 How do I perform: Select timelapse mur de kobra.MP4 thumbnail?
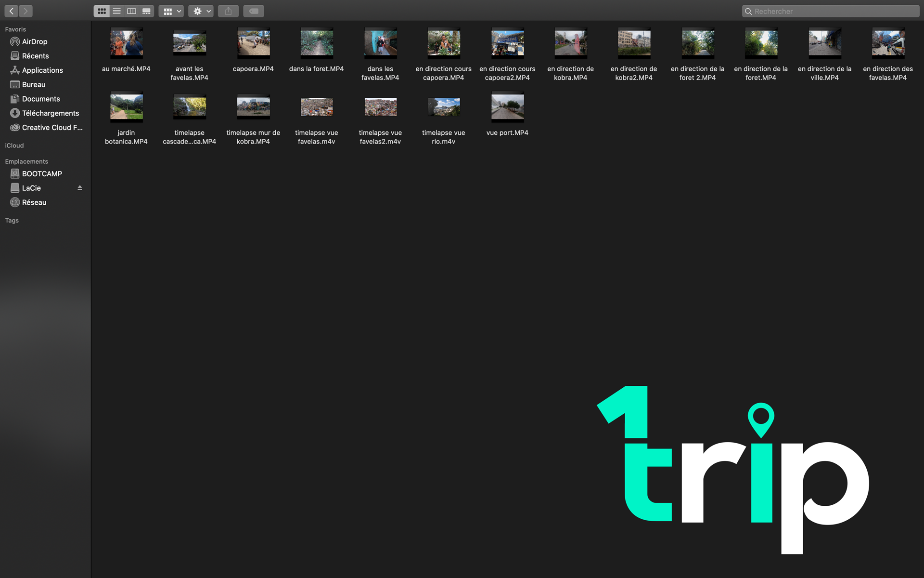coord(253,106)
